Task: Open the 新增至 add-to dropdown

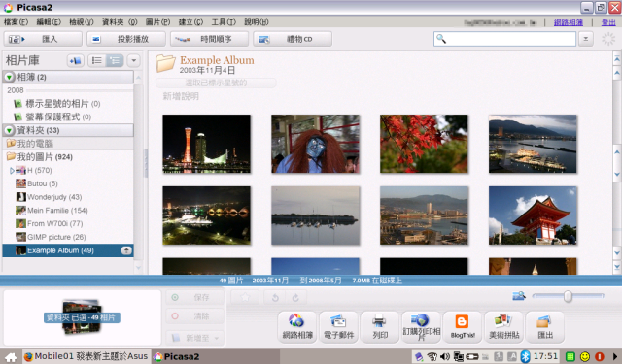Action: (x=194, y=338)
